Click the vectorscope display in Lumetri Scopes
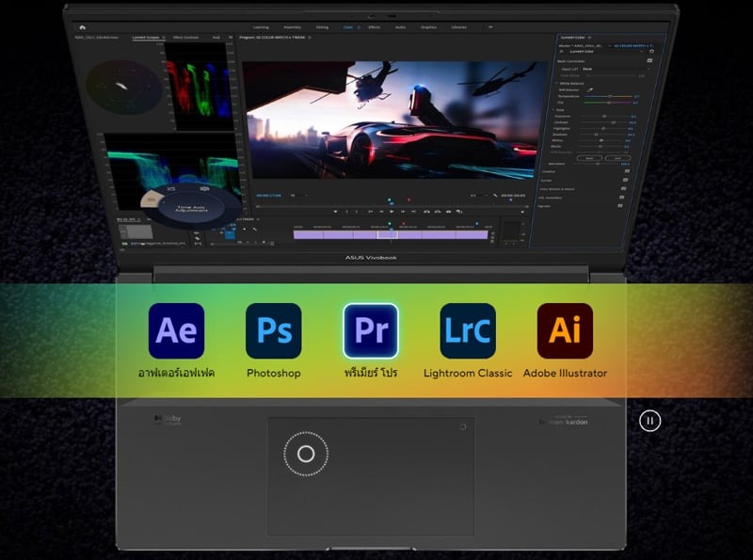 click(124, 87)
